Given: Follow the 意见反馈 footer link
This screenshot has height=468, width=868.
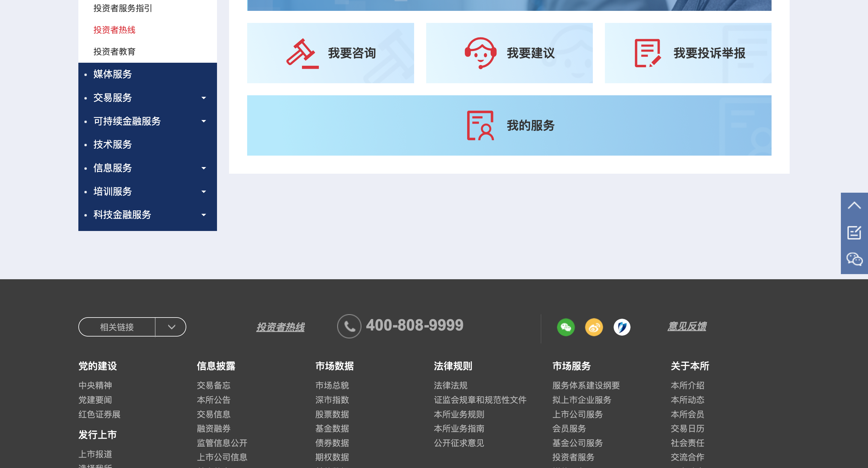Looking at the screenshot, I should click(x=687, y=326).
